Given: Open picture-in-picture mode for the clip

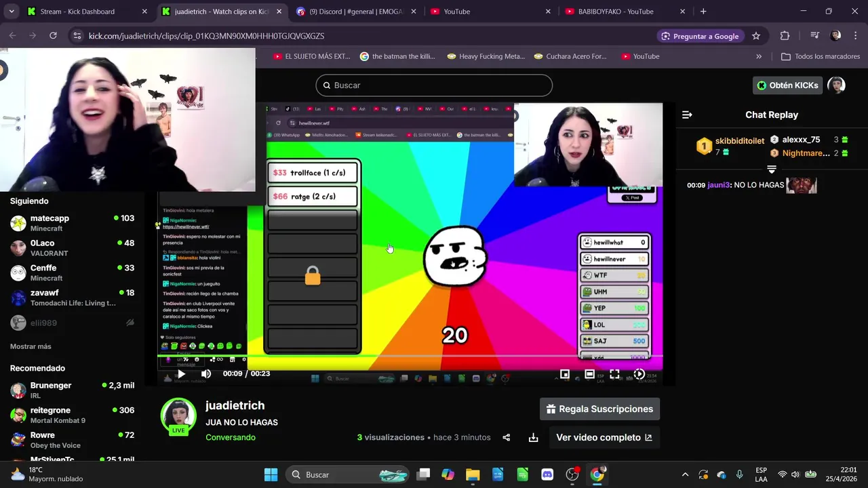Looking at the screenshot, I should (564, 374).
